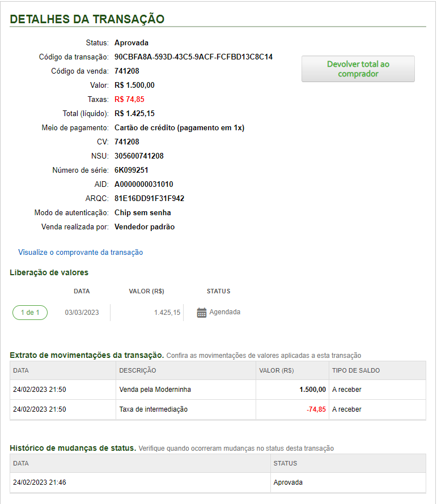
Task: Click the NSU number 305600741208
Action: tap(139, 156)
